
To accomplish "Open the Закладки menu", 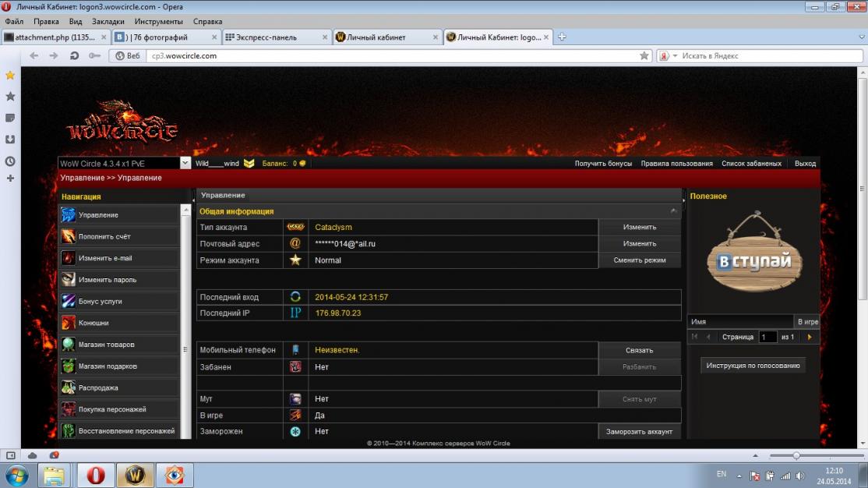I will pos(108,22).
